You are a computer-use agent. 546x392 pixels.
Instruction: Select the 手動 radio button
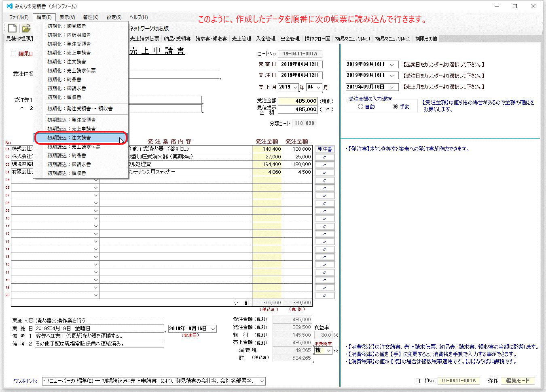[395, 107]
